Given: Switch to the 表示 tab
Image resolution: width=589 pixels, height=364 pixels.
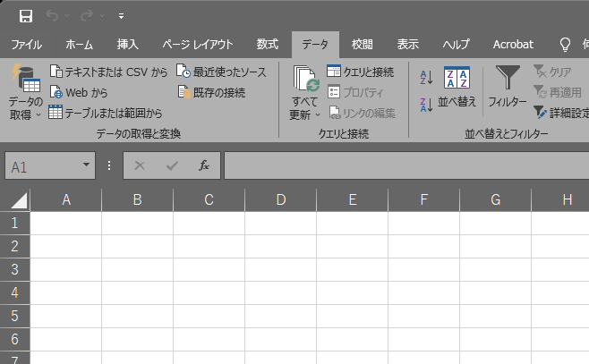Looking at the screenshot, I should [408, 45].
